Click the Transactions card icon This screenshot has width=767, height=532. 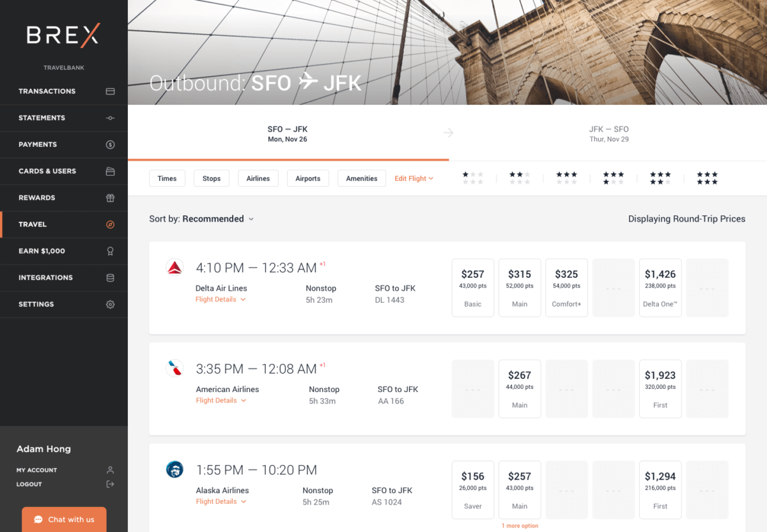pos(110,91)
